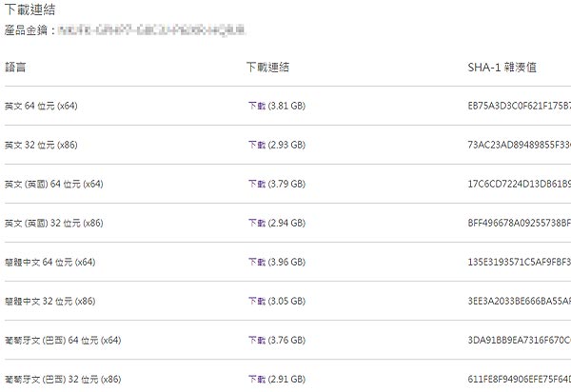
Task: Click the 下載 link for 2.93 GB
Action: [x=256, y=145]
